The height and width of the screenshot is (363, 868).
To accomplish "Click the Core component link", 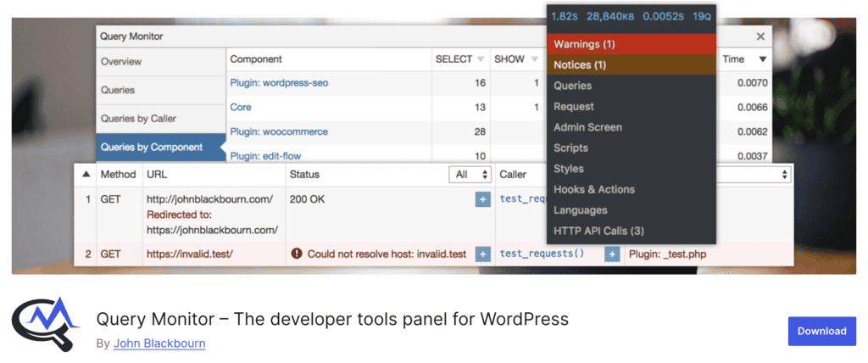I will pos(241,107).
